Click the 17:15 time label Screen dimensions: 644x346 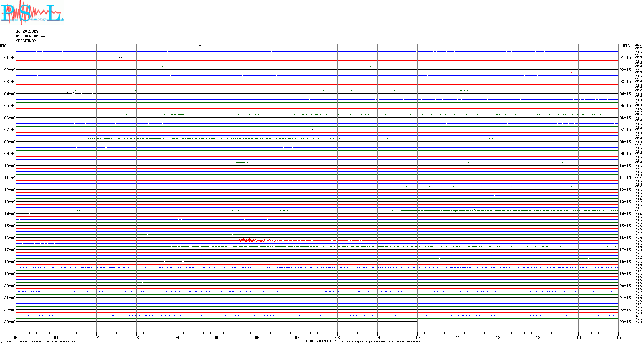tap(625, 250)
